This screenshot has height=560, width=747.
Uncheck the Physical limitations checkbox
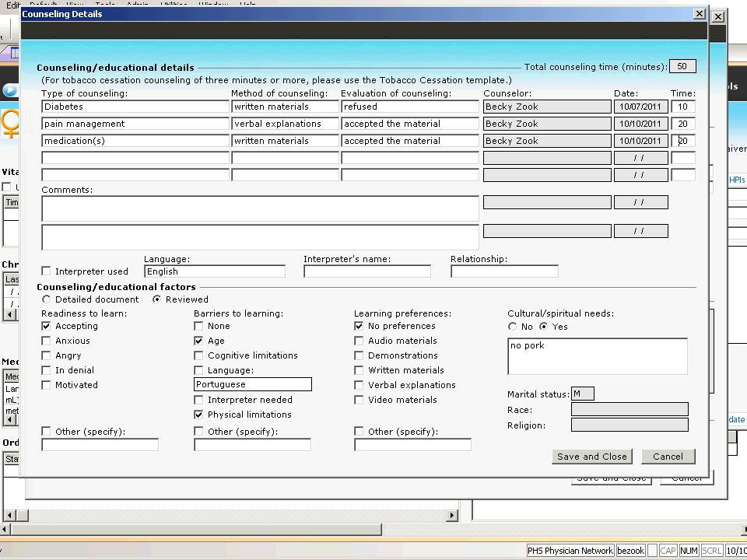(x=198, y=415)
